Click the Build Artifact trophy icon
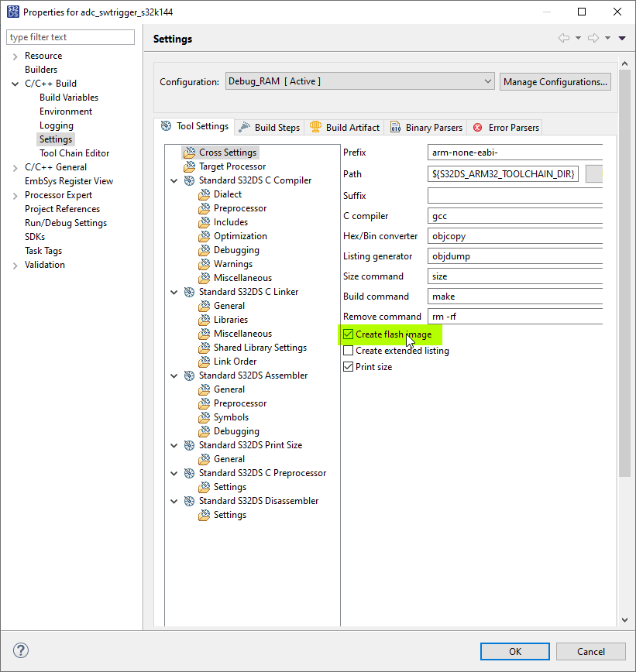 tap(315, 127)
